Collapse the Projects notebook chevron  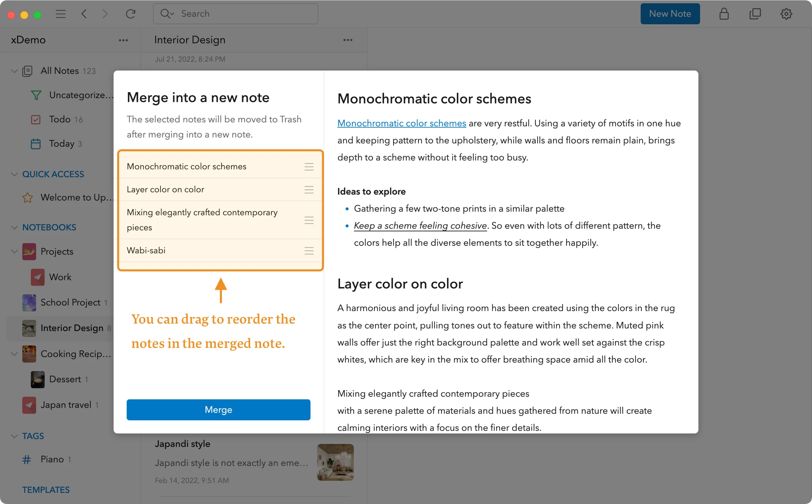tap(14, 251)
